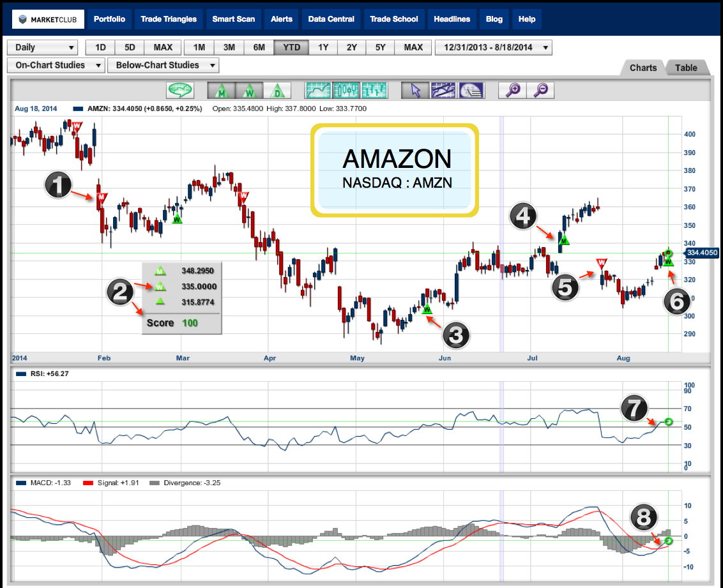Open the chart chat globe icon
The height and width of the screenshot is (588, 723).
click(180, 90)
